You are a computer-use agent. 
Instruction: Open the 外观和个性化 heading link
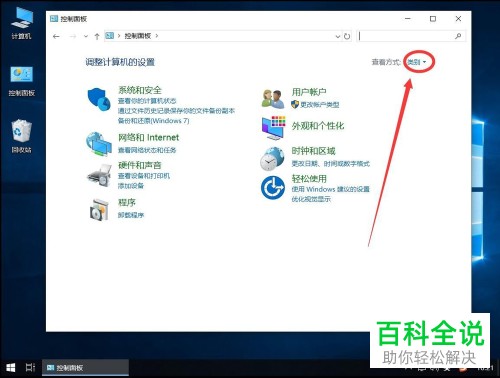318,126
